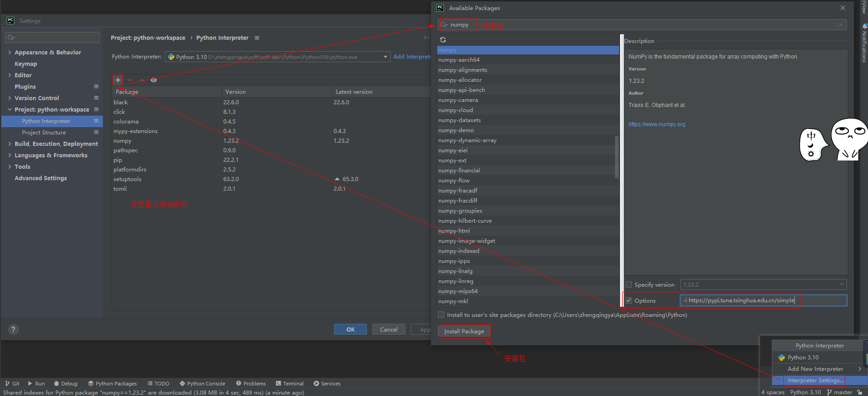Click the plus icon to add a package
This screenshot has height=396, width=868.
(118, 80)
